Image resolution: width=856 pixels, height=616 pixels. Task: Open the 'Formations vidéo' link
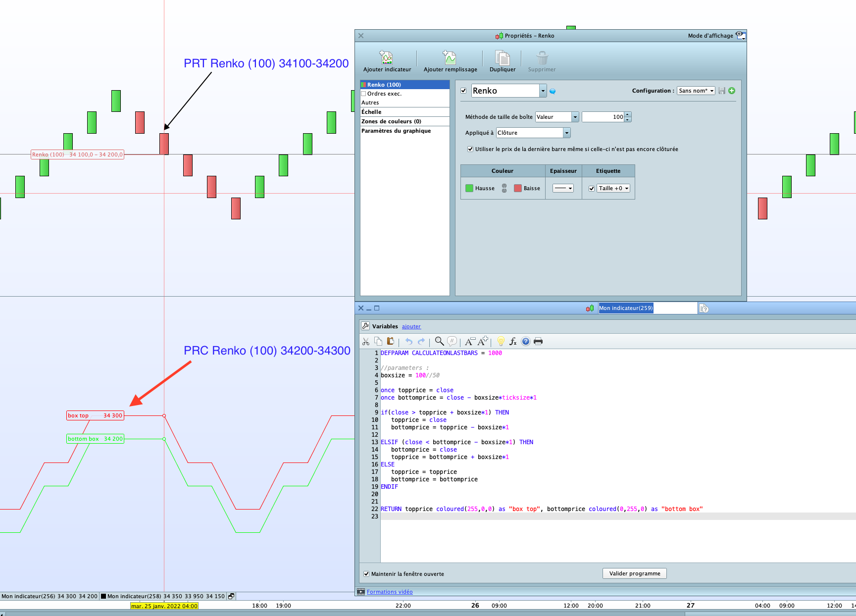pos(390,592)
